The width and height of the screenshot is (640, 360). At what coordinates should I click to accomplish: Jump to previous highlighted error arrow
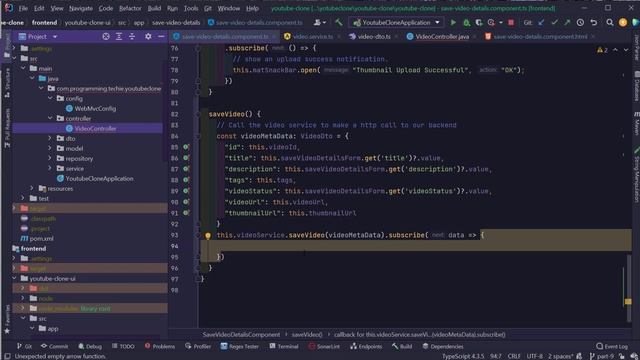pos(616,50)
